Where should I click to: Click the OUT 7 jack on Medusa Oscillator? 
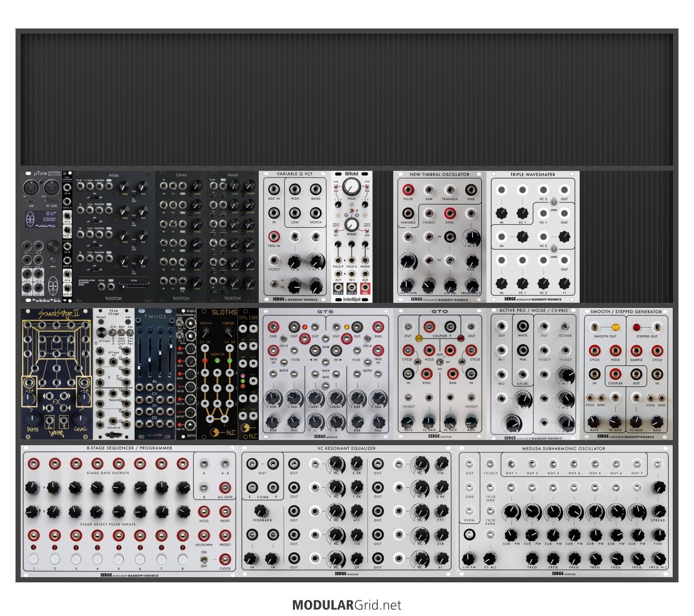pos(637,464)
